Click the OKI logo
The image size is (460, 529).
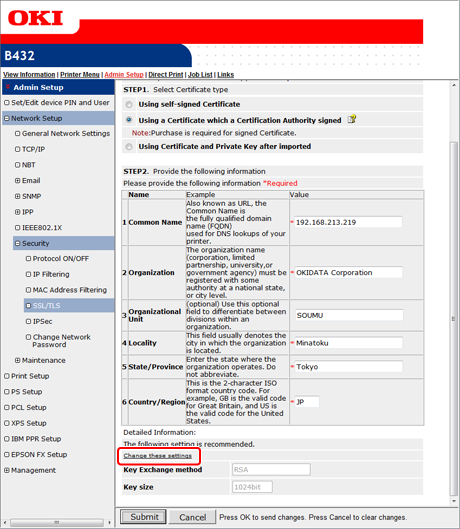[x=35, y=18]
